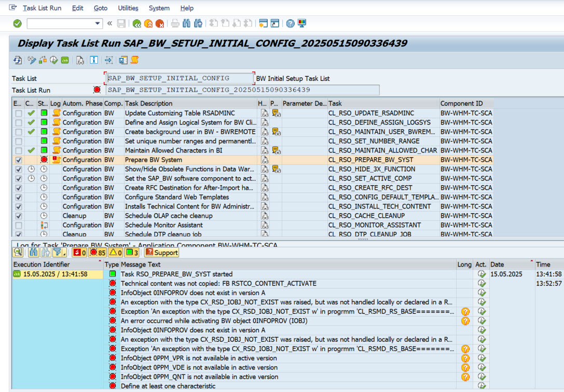Open the Help menu
The width and height of the screenshot is (564, 392).
(x=187, y=8)
